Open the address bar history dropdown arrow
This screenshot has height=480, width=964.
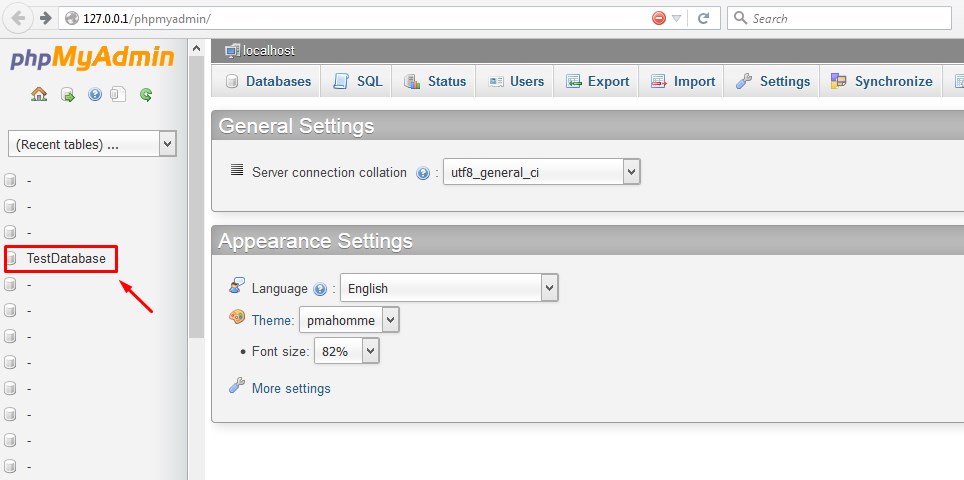[676, 18]
